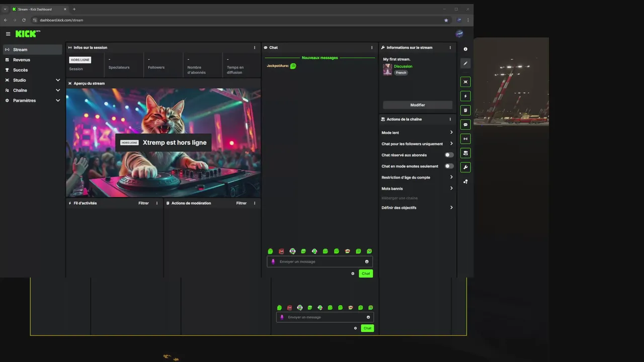
Task: Open Actions de la chaîne three-dot menu
Action: tap(450, 119)
